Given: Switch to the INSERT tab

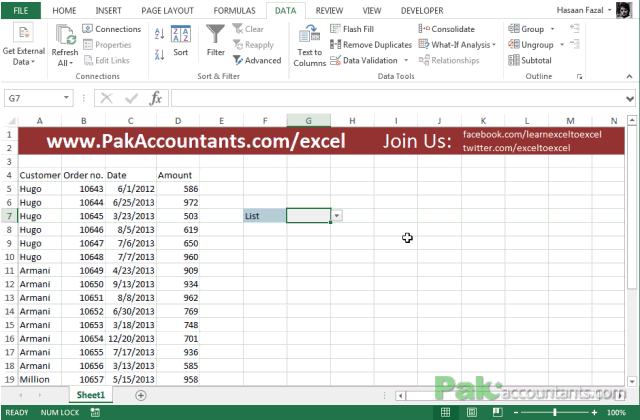Looking at the screenshot, I should coord(108,11).
